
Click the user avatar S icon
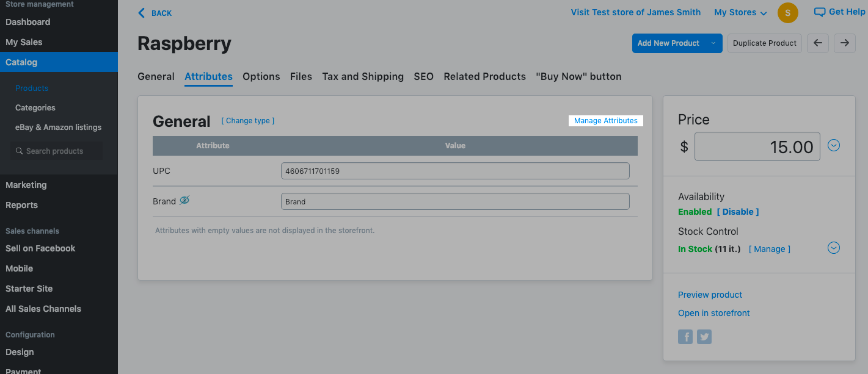coord(787,13)
